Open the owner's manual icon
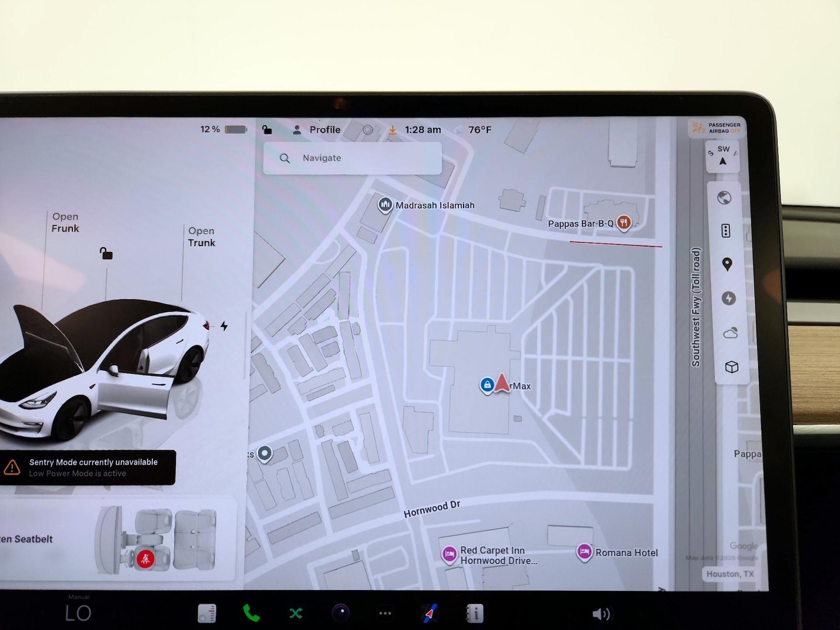The image size is (840, 630). [475, 613]
